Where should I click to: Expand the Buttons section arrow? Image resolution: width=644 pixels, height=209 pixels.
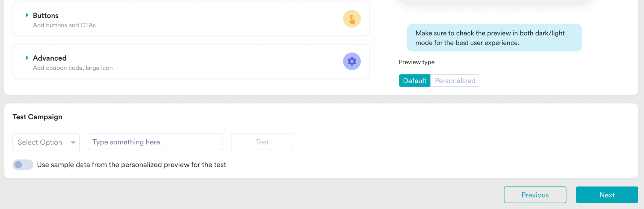(27, 15)
